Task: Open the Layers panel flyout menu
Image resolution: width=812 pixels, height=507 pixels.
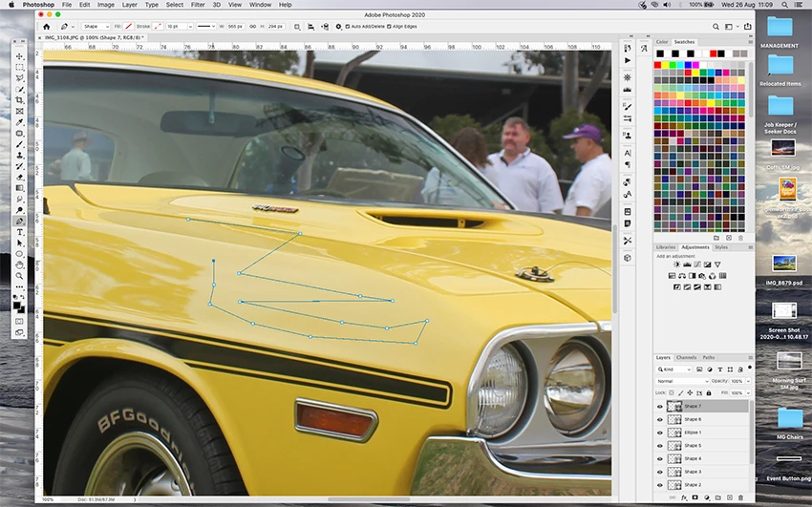Action: [x=750, y=357]
